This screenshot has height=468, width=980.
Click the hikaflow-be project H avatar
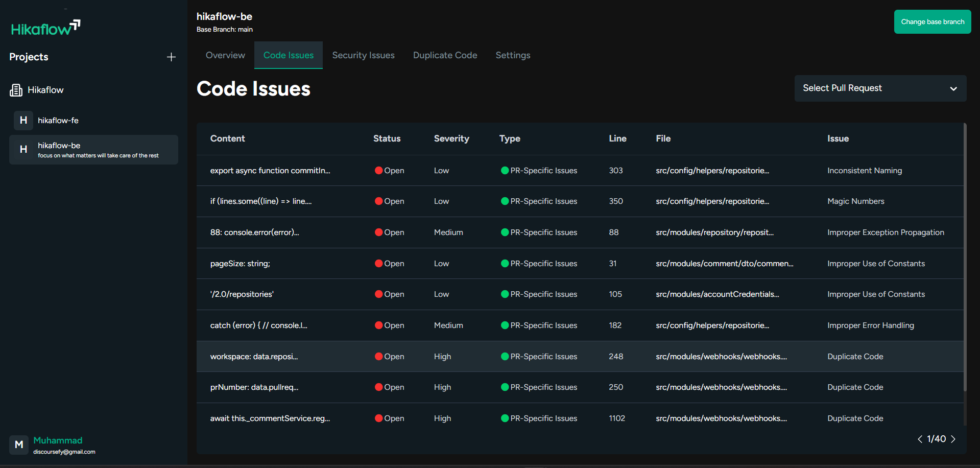pos(23,150)
